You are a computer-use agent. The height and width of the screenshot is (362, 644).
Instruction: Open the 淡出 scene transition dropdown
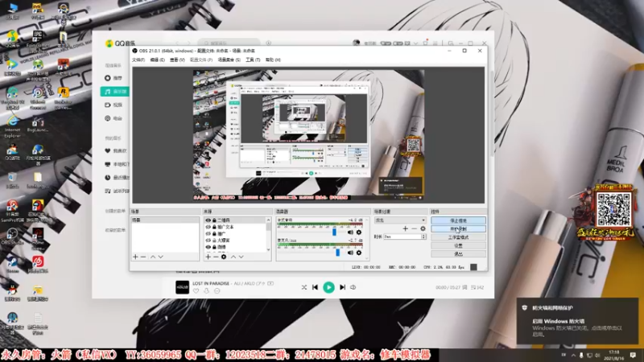point(400,220)
